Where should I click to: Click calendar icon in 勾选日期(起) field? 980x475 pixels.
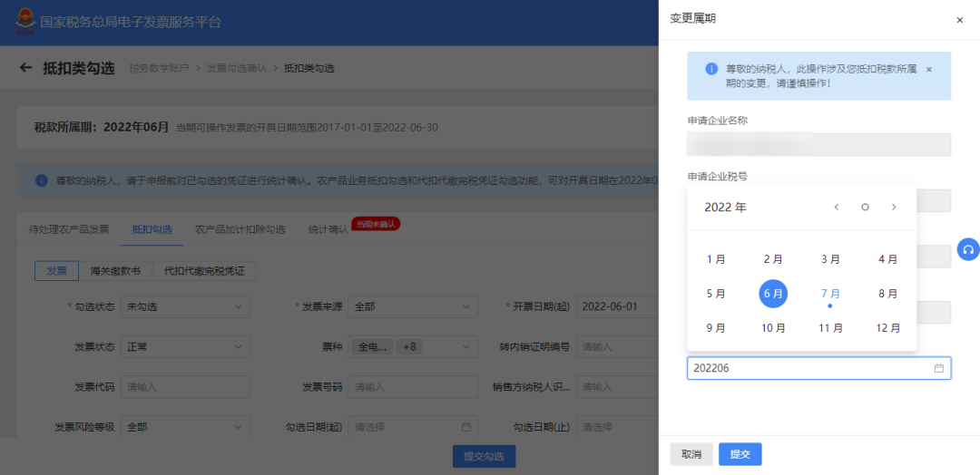pos(465,428)
